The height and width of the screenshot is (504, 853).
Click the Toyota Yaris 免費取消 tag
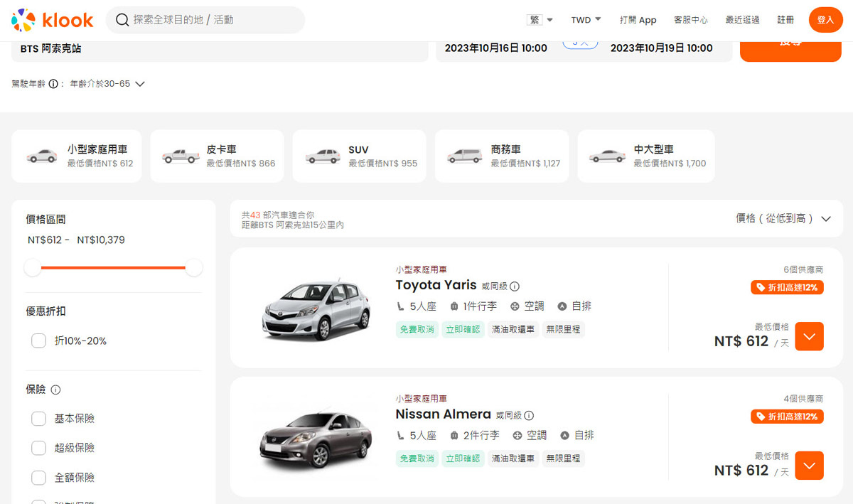417,329
